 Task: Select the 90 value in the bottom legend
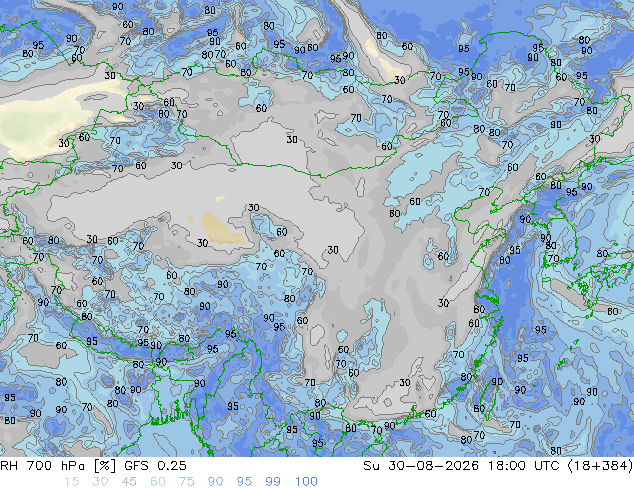(x=216, y=482)
